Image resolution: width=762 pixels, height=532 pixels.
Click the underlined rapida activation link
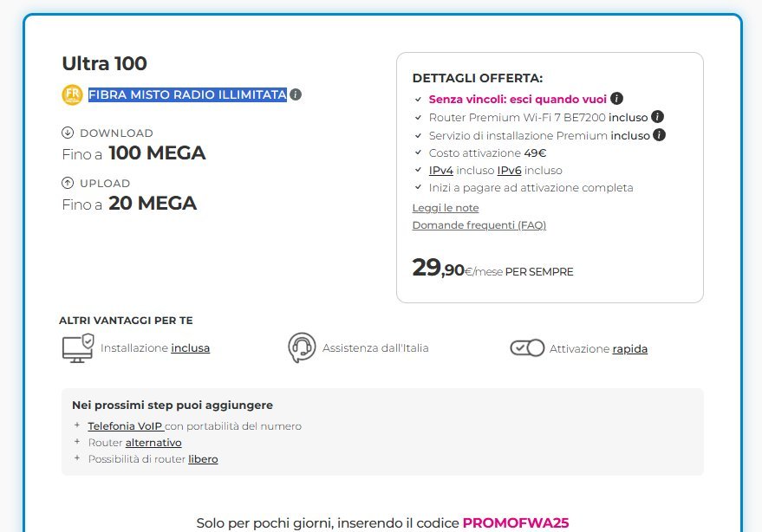coord(629,349)
